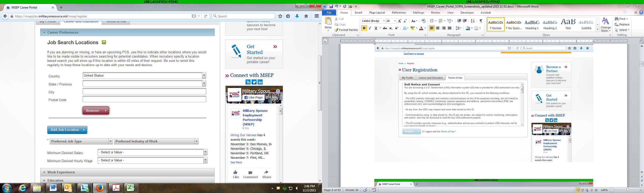Toggle Italic formatting in Word
Image resolution: width=644 pixels, height=193 pixels.
coord(370,28)
